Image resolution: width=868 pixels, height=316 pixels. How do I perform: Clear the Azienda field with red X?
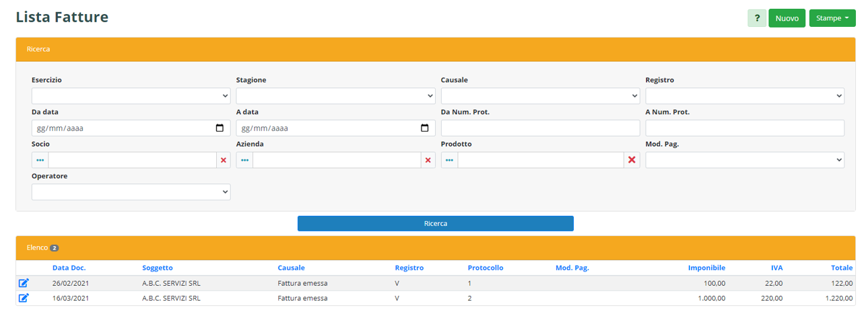[x=428, y=160]
